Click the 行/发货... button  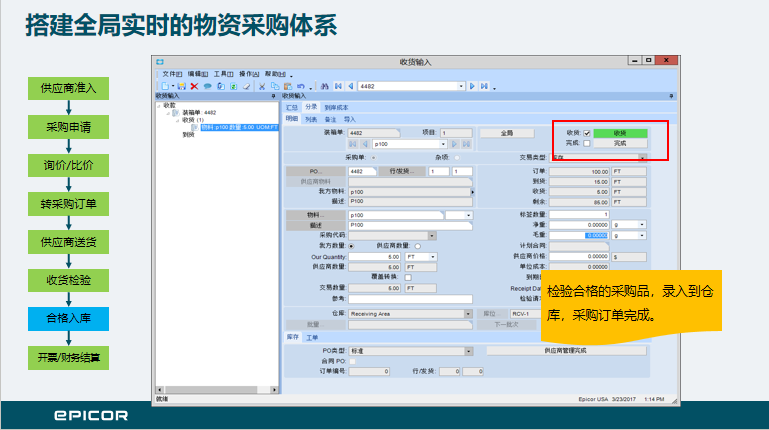point(402,171)
